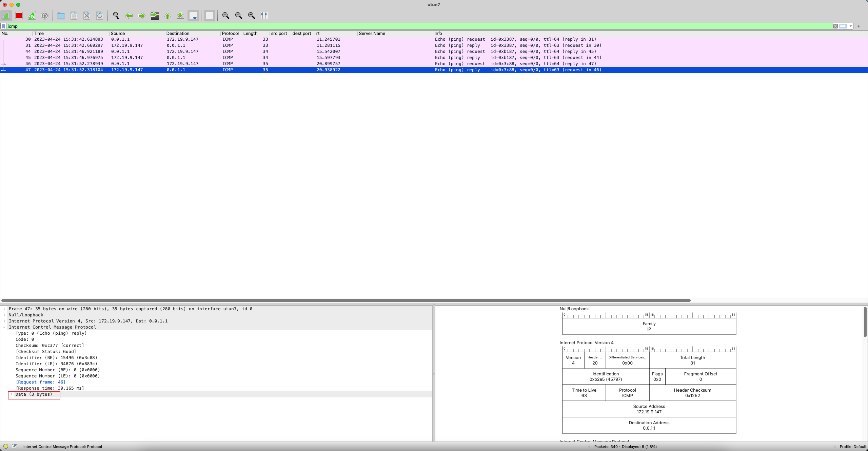Sort by the Destination column header

point(193,33)
